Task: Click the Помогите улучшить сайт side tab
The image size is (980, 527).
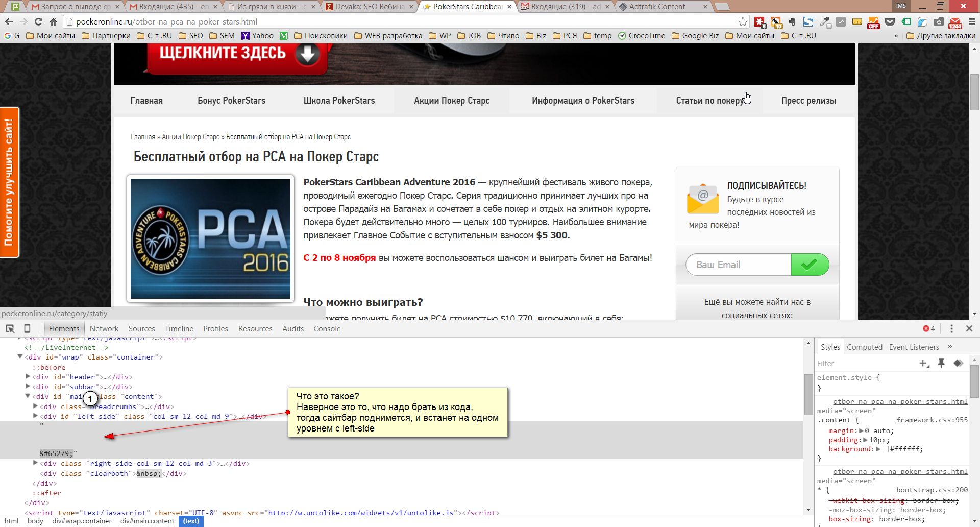Action: 9,182
